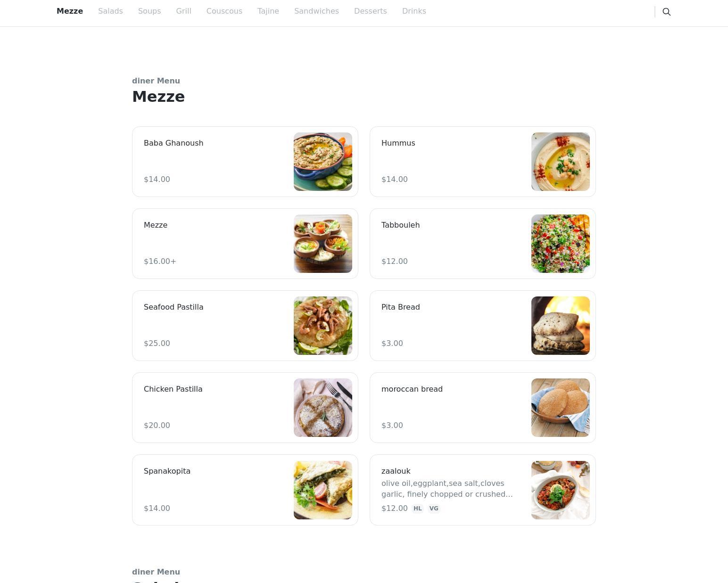
Task: Click the Tabbouleh salad thumbnail
Action: click(x=561, y=244)
